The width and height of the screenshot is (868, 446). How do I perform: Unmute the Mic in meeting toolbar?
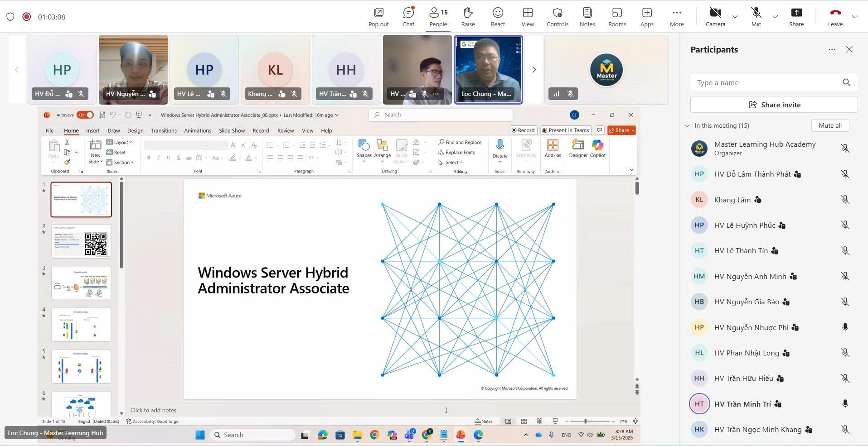point(756,17)
